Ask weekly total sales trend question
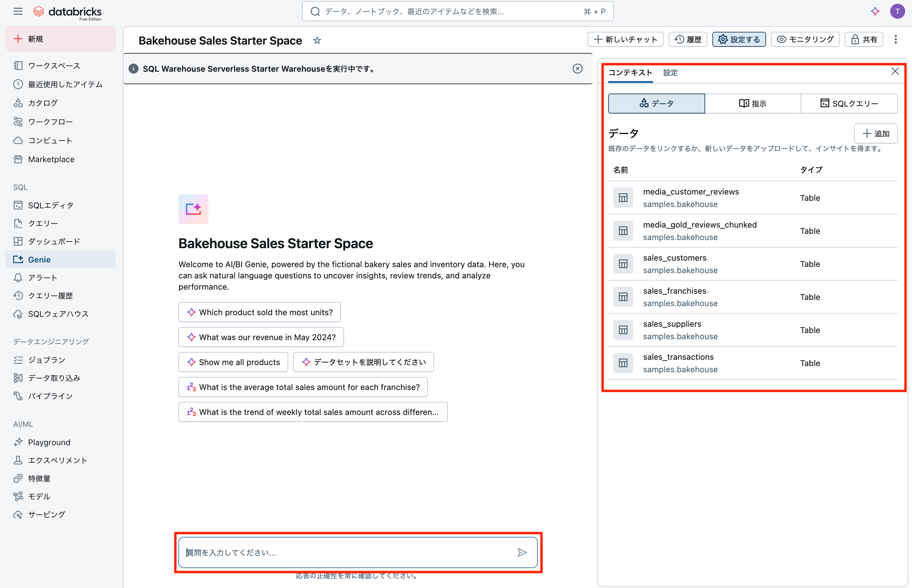912x588 pixels. (x=313, y=412)
